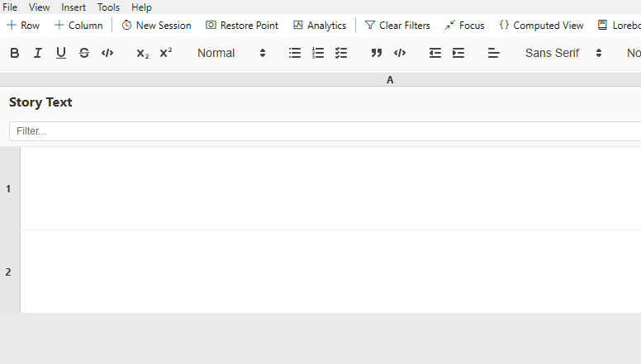Click the superscript icon
The image size is (641, 364).
[x=166, y=53]
